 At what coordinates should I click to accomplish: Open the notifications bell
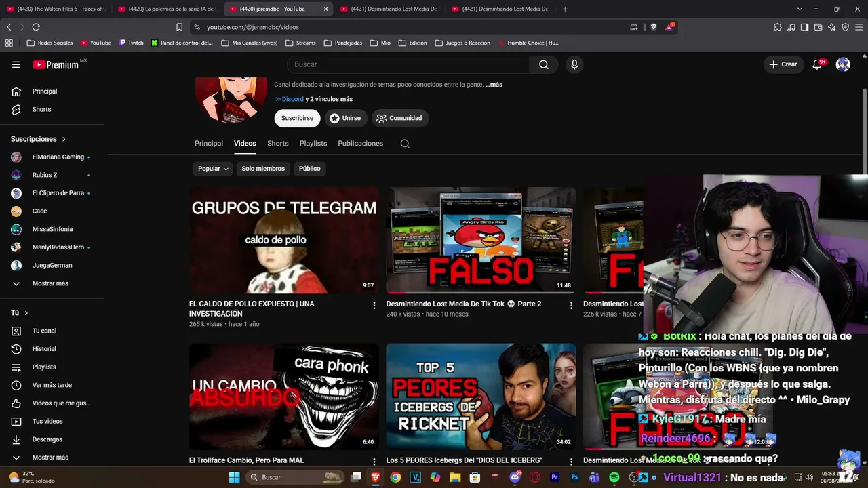tap(817, 64)
